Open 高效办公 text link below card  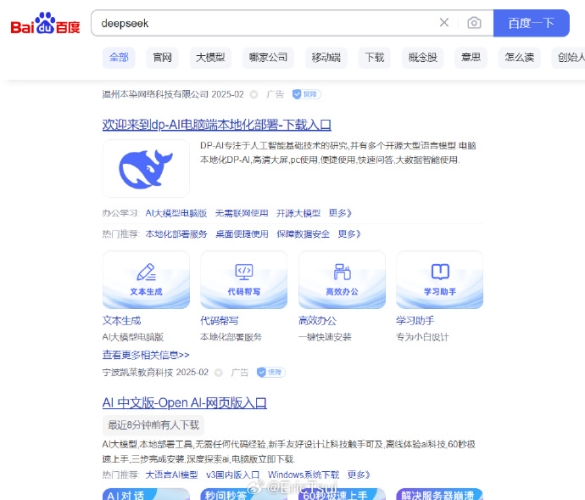point(317,321)
